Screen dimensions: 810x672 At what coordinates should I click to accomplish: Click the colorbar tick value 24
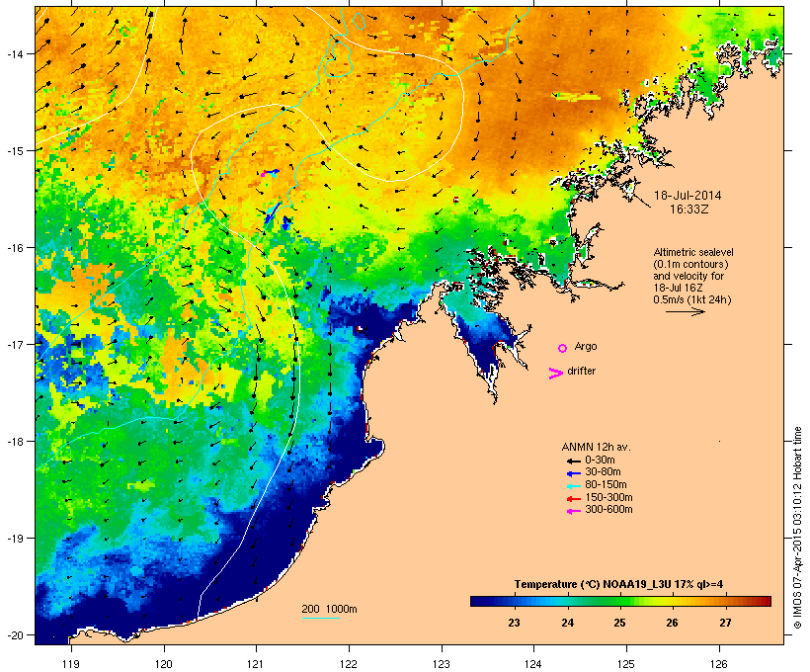[x=567, y=623]
